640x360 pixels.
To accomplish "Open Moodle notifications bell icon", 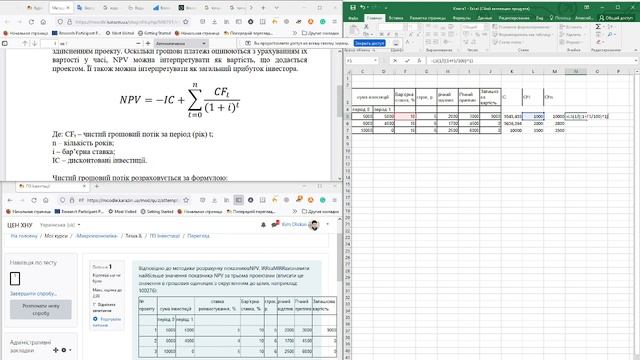I will pyautogui.click(x=263, y=224).
